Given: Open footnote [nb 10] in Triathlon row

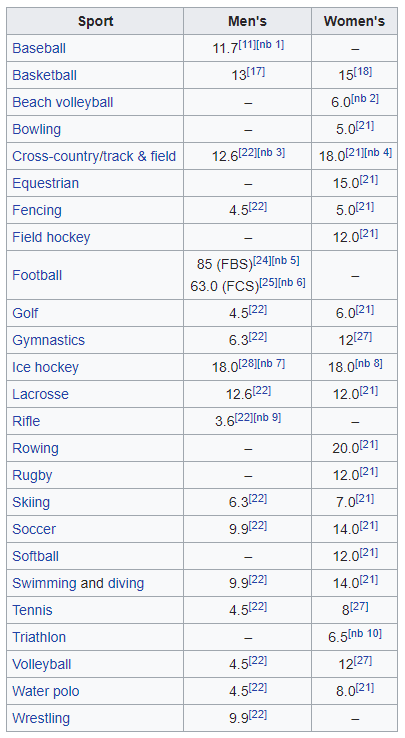Looking at the screenshot, I should [x=366, y=634].
